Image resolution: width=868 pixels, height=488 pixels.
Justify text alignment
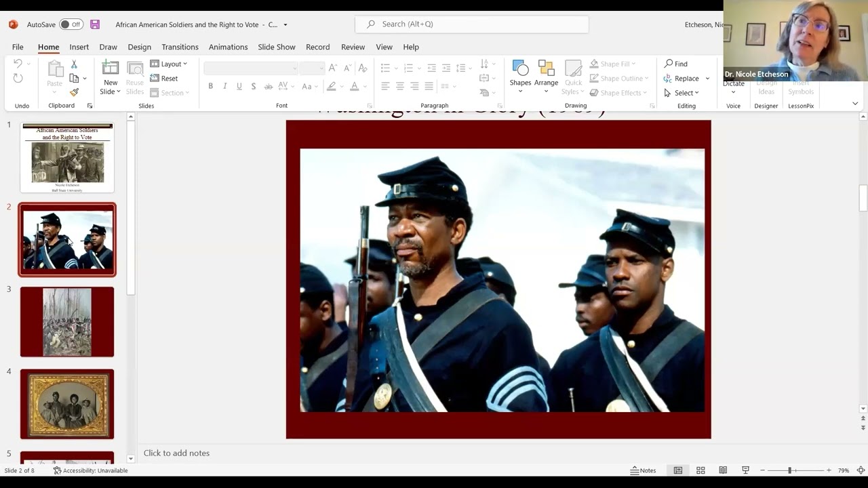[x=429, y=86]
